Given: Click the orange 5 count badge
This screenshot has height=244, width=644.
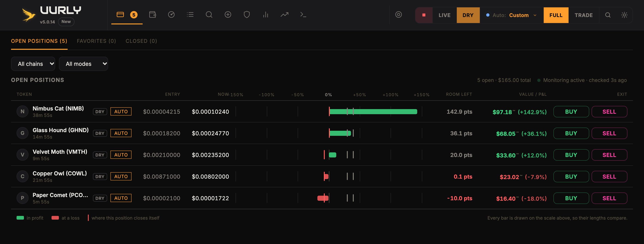Looking at the screenshot, I should 134,15.
